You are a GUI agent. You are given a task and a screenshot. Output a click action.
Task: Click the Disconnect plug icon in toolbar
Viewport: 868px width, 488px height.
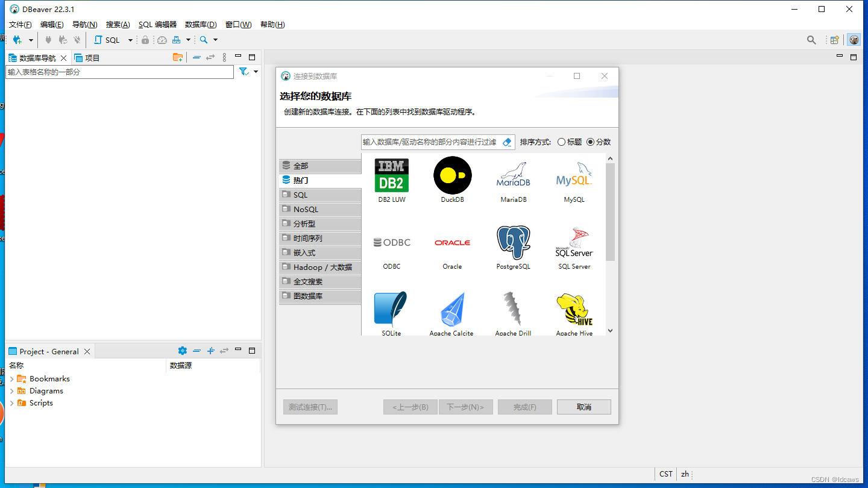tap(77, 40)
